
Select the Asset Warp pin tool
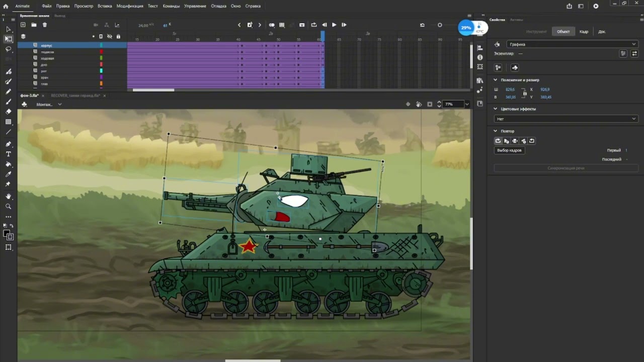(9, 184)
